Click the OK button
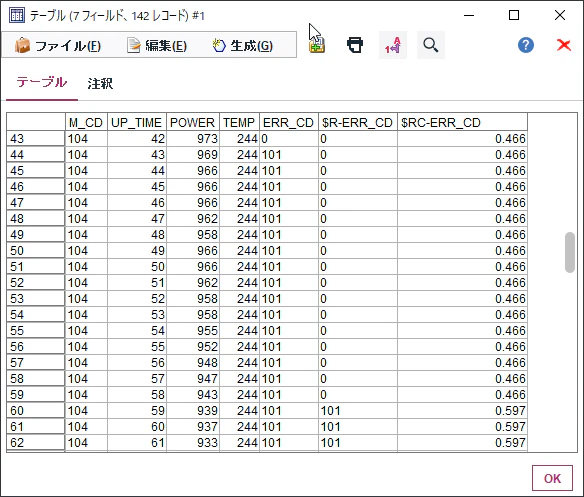The width and height of the screenshot is (584, 497). pyautogui.click(x=552, y=478)
